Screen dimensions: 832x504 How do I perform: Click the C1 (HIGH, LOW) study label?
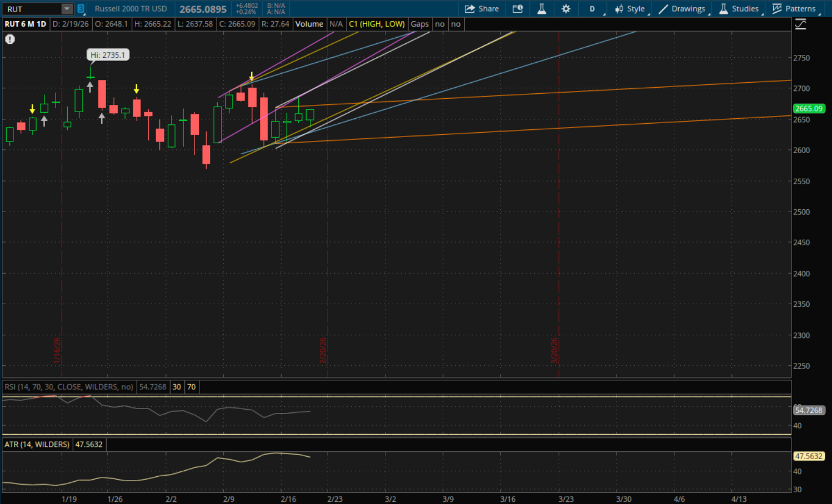tap(377, 24)
